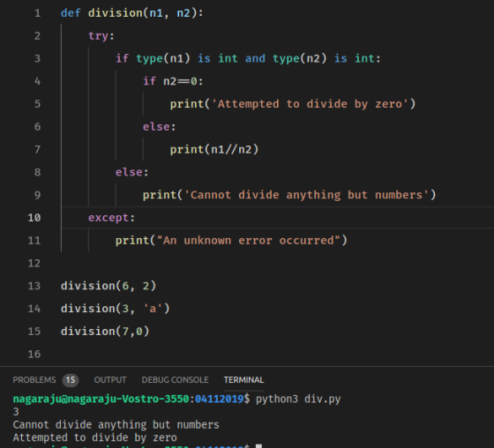Click terminal output line '3'

pos(16,412)
